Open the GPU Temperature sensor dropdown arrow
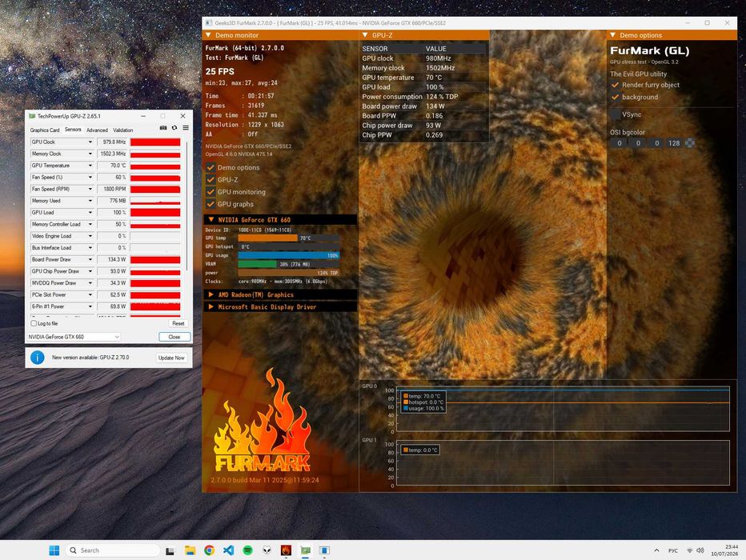The height and width of the screenshot is (560, 746). tap(90, 166)
